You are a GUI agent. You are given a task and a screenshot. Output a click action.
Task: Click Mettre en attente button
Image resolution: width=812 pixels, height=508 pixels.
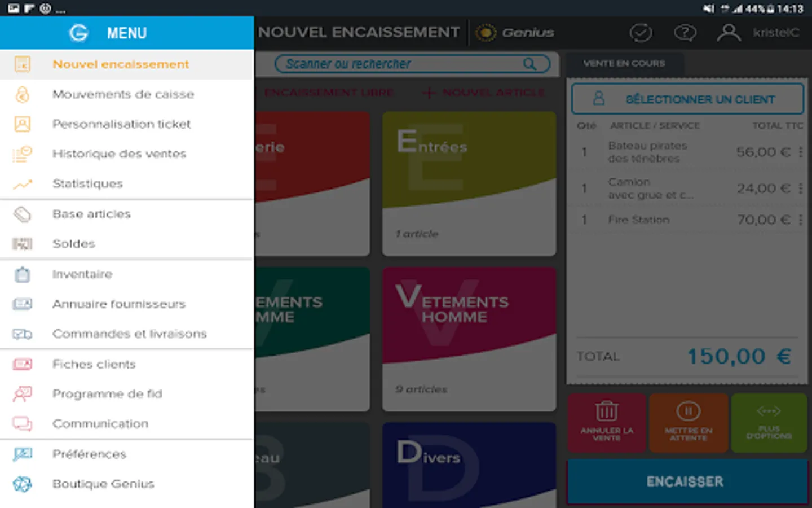click(x=689, y=423)
